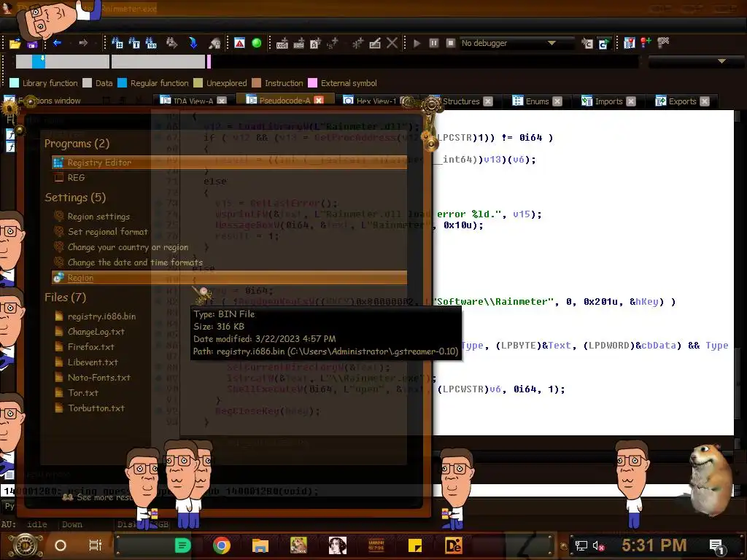This screenshot has height=560, width=747.
Task: Open File Explorer from the taskbar
Action: pos(260,545)
